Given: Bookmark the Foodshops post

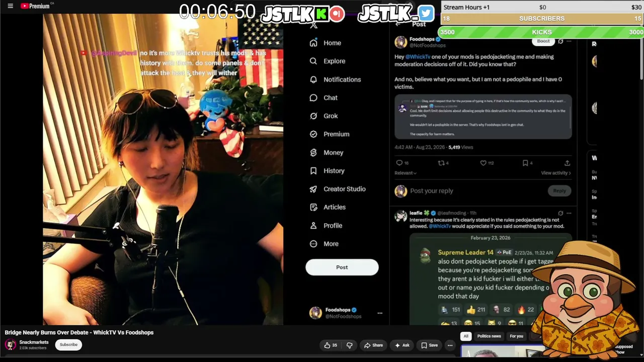Looking at the screenshot, I should tap(525, 163).
